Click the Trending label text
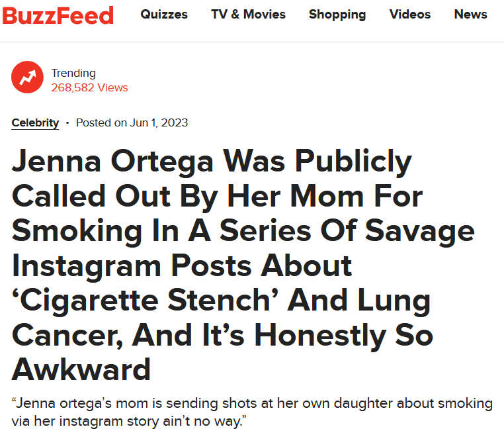 pyautogui.click(x=73, y=73)
